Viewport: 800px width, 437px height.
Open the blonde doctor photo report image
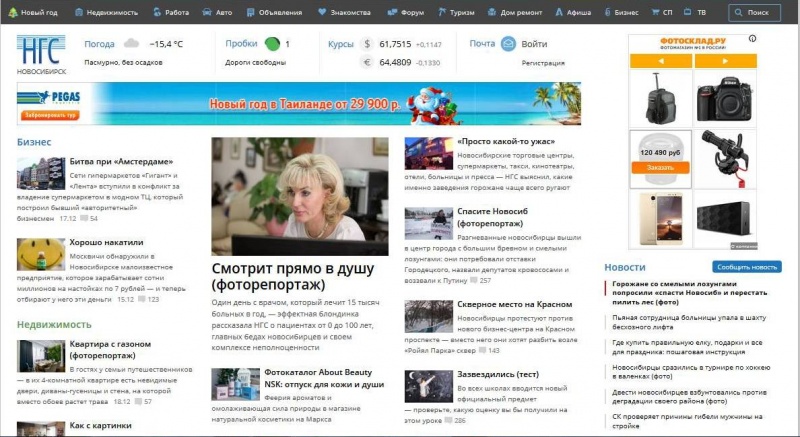coord(300,196)
